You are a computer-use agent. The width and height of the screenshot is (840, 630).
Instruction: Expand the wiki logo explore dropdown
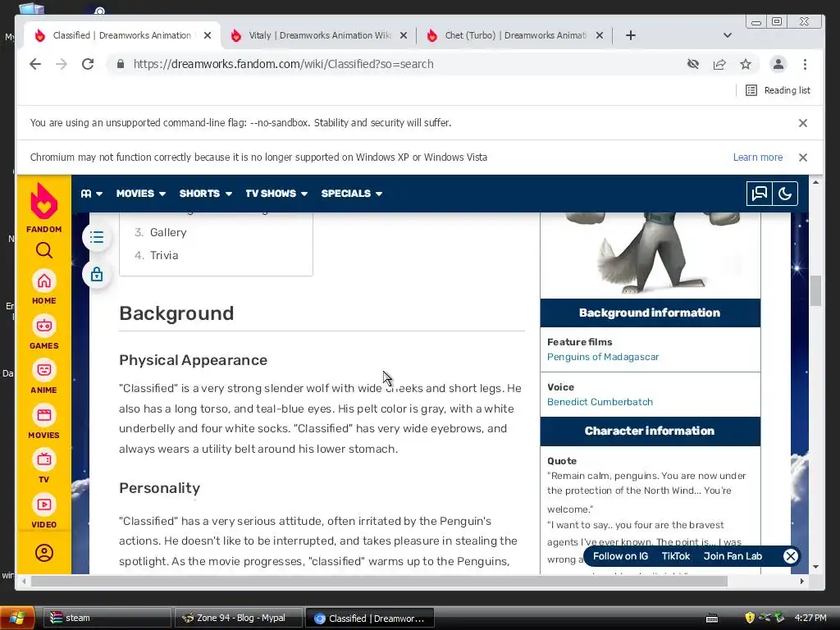point(92,194)
